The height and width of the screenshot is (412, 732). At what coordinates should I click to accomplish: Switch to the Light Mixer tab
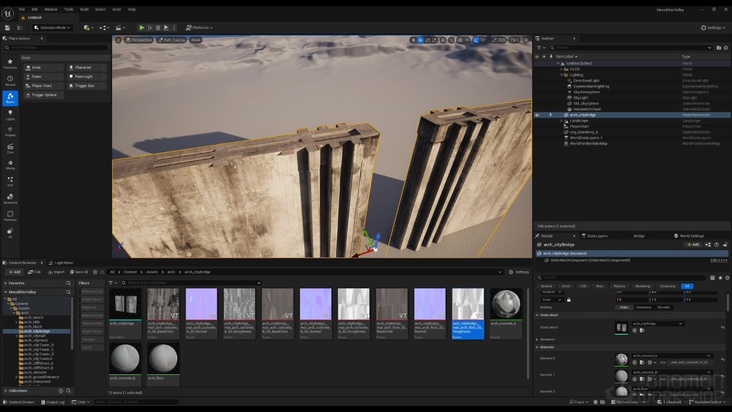(x=62, y=263)
